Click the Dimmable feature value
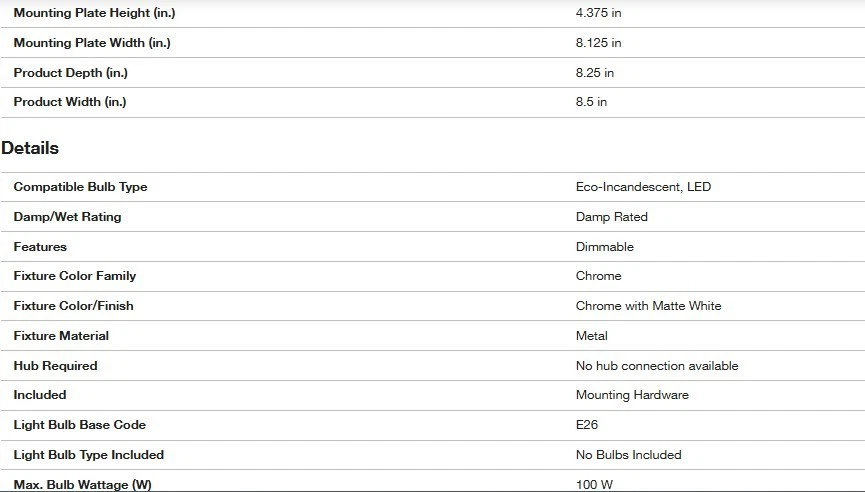Screen dimensions: 865x492 click(604, 247)
